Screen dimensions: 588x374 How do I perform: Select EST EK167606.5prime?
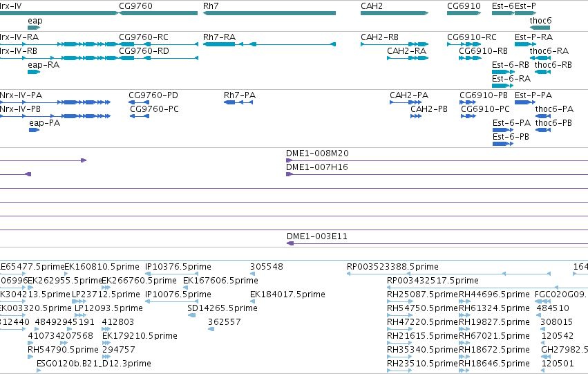(x=186, y=288)
